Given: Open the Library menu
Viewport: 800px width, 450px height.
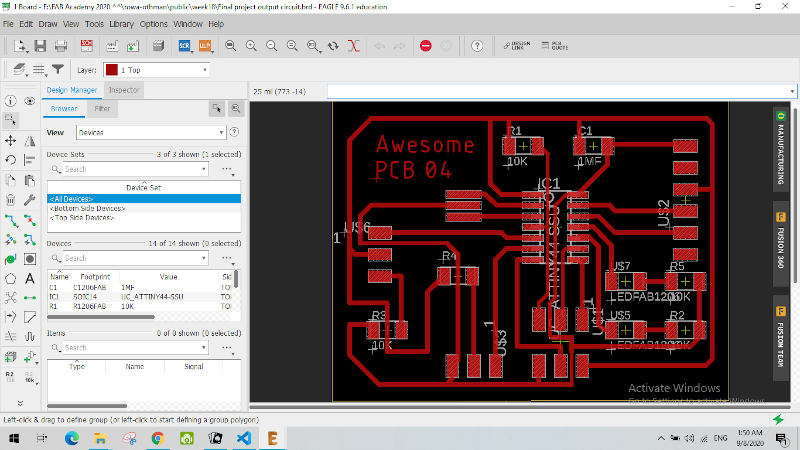Looking at the screenshot, I should [x=121, y=24].
